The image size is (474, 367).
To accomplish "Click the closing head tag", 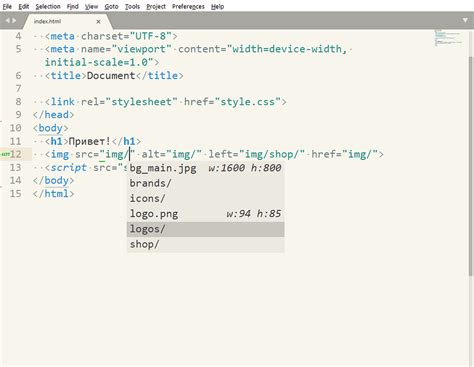I will pos(53,115).
